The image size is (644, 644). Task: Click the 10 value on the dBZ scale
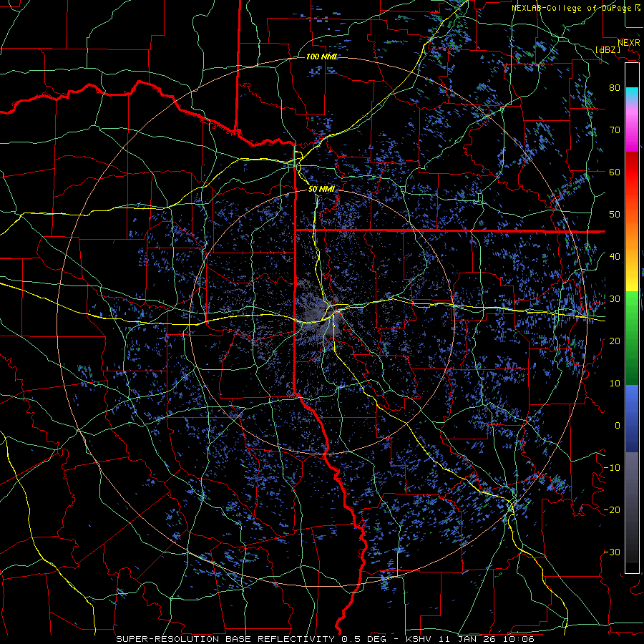(615, 384)
